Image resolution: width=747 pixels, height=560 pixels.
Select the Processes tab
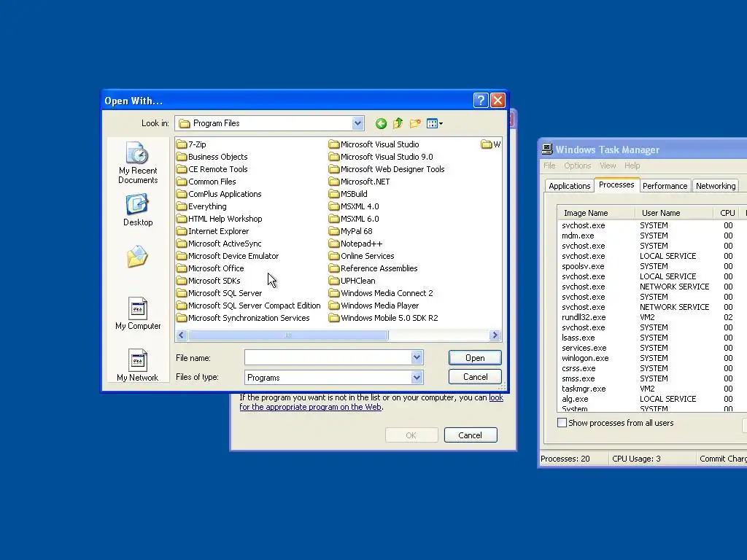point(616,184)
